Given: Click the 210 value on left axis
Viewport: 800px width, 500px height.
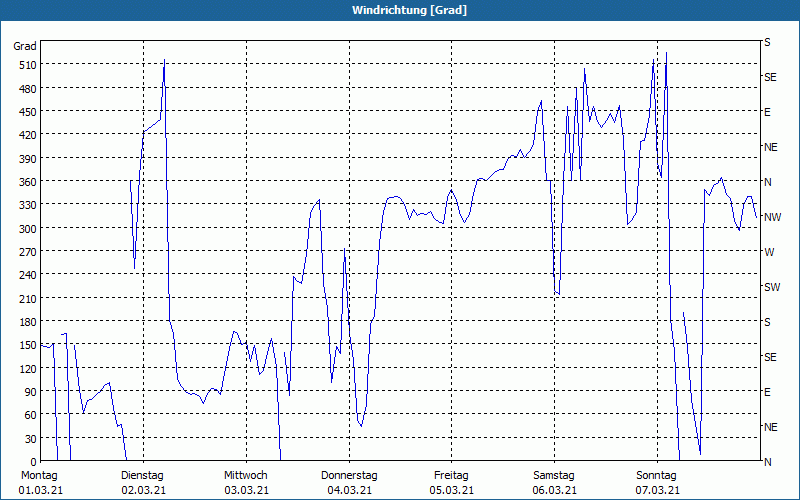Looking at the screenshot, I should 28,298.
